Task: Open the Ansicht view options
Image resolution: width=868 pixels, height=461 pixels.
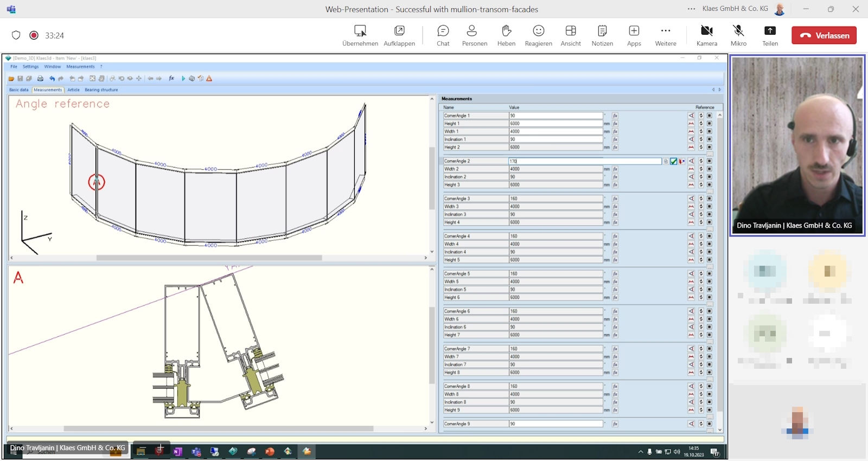Action: [571, 36]
